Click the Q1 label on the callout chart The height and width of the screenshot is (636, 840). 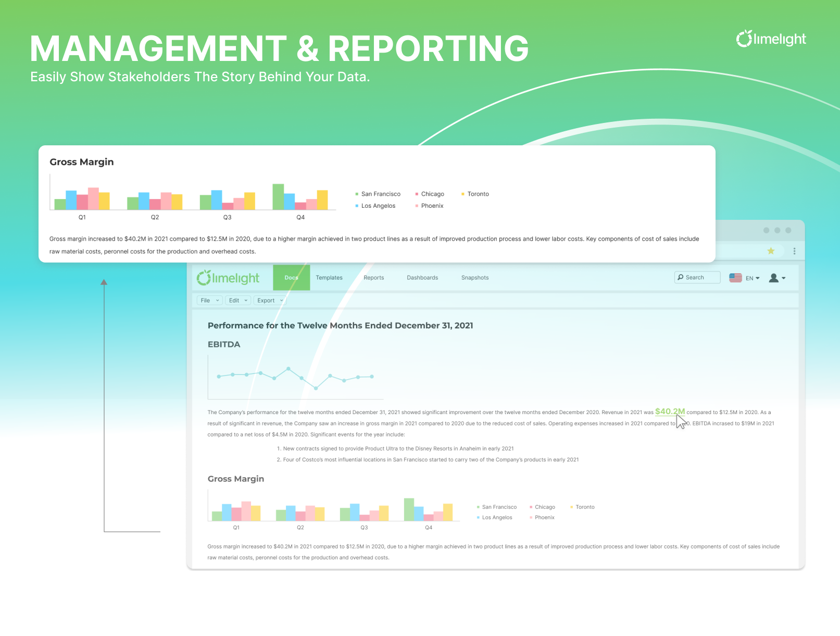[82, 217]
